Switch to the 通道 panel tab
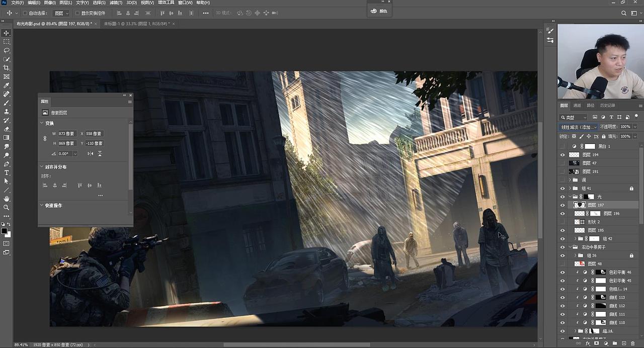This screenshot has width=644, height=348. coord(577,106)
